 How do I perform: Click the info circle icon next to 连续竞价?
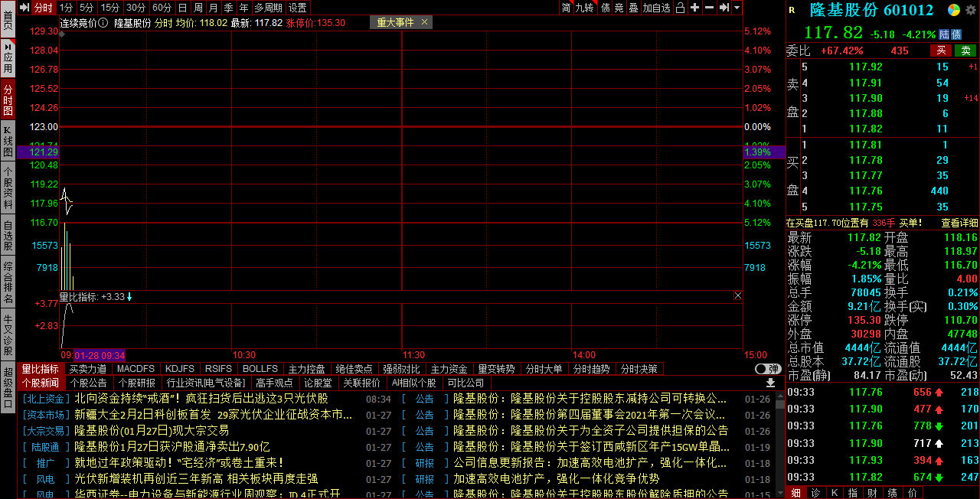[103, 22]
